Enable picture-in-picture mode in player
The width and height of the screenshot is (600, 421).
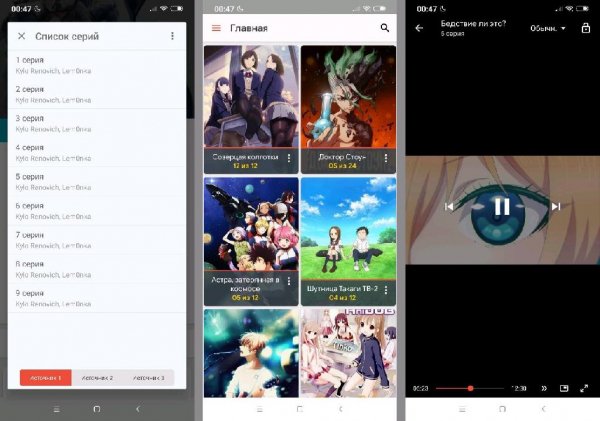tap(564, 388)
